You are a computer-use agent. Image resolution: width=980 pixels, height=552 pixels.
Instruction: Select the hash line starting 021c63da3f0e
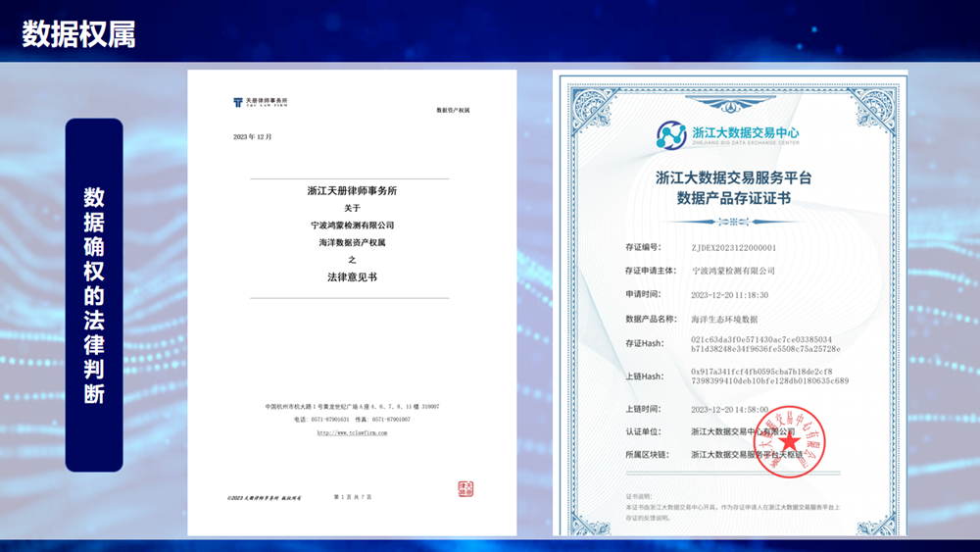tap(761, 339)
